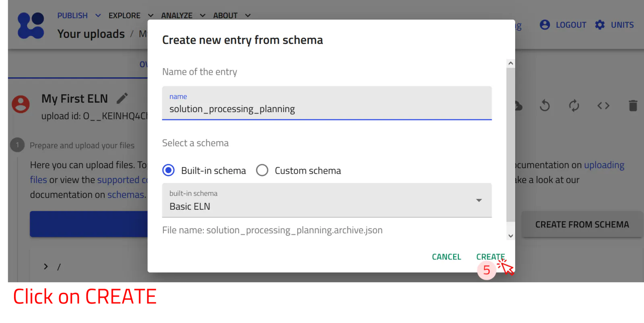The height and width of the screenshot is (323, 644).
Task: Click the undo counterclockwise arrow icon
Action: [545, 106]
